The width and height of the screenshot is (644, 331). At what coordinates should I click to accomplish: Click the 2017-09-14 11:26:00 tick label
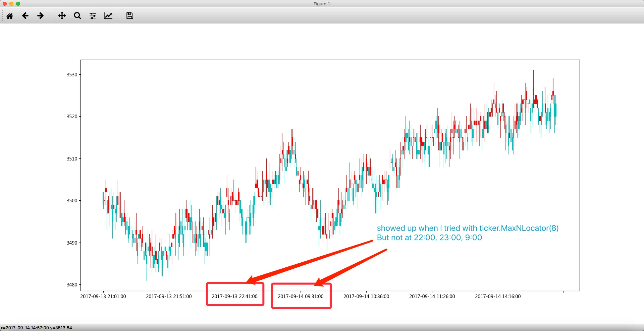432,296
